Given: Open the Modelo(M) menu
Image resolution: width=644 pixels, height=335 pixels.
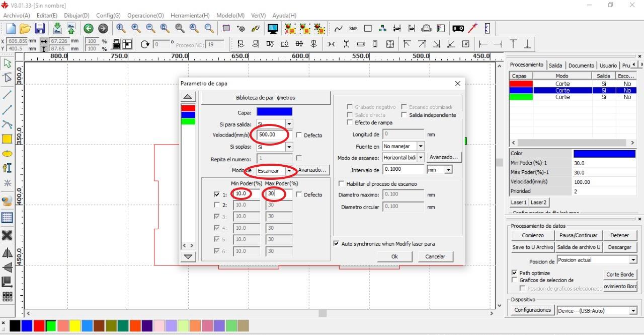Looking at the screenshot, I should [x=230, y=16].
